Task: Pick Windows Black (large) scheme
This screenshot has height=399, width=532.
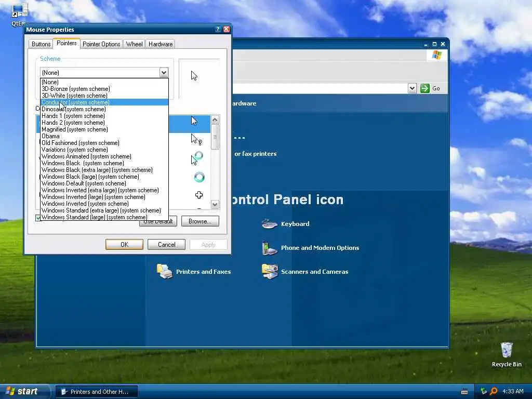Action: pyautogui.click(x=104, y=177)
